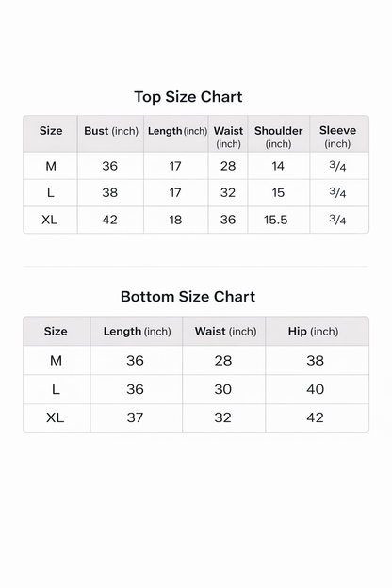This screenshot has height=588, width=392.
Task: Select hip value 40 for size L
Action: [x=315, y=389]
